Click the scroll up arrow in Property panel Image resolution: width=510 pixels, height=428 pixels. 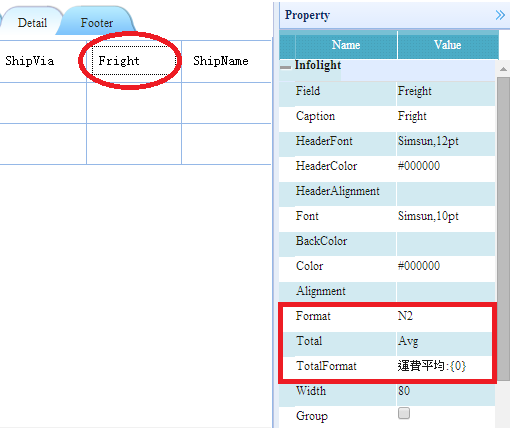click(503, 69)
